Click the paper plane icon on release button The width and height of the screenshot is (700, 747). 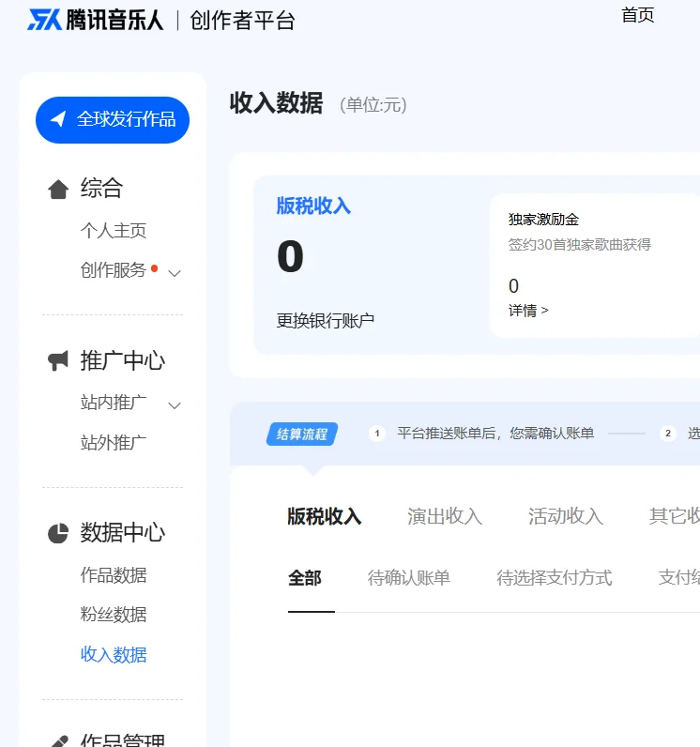click(x=58, y=119)
